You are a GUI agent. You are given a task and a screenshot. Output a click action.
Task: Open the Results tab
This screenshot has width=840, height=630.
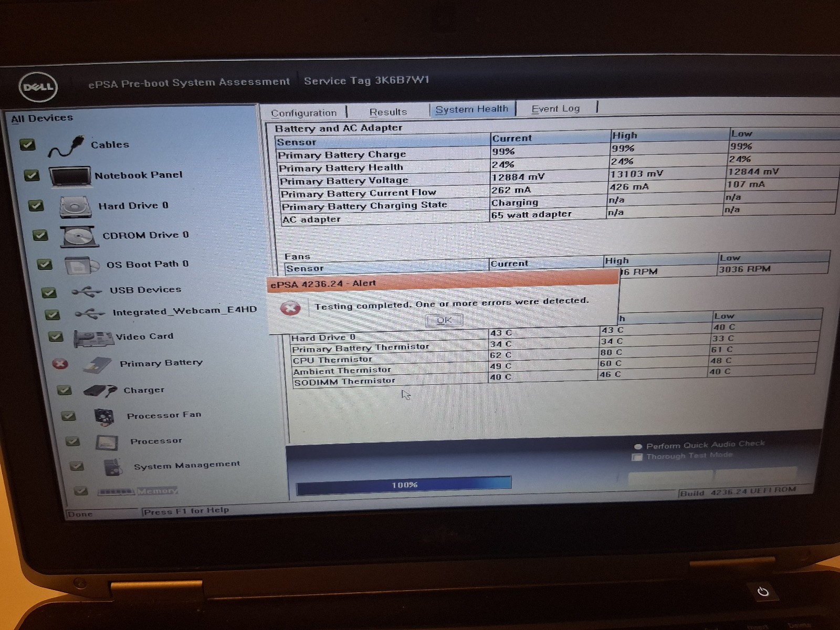point(388,112)
